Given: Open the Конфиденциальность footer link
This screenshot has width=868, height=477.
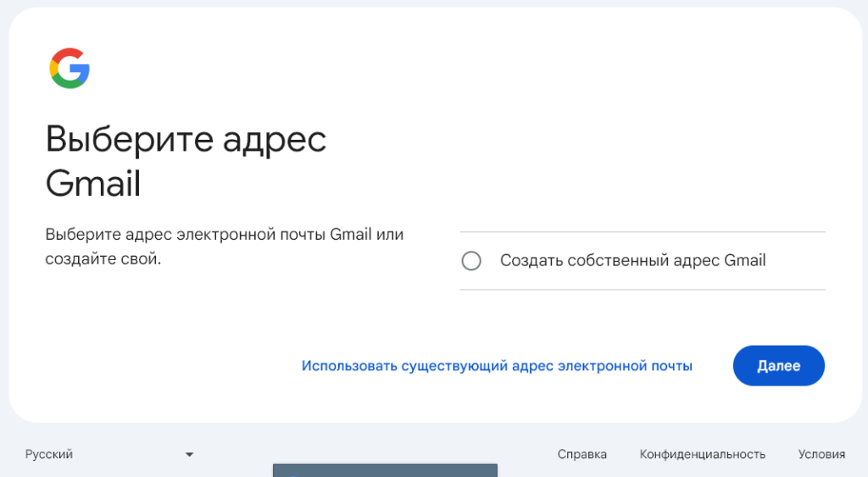Looking at the screenshot, I should click(x=702, y=455).
